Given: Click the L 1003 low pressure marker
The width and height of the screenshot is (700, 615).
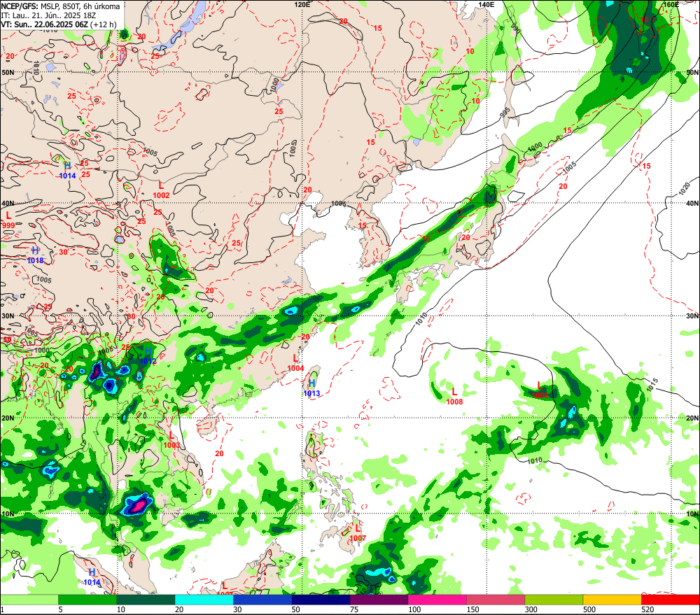Looking at the screenshot, I should [171, 440].
